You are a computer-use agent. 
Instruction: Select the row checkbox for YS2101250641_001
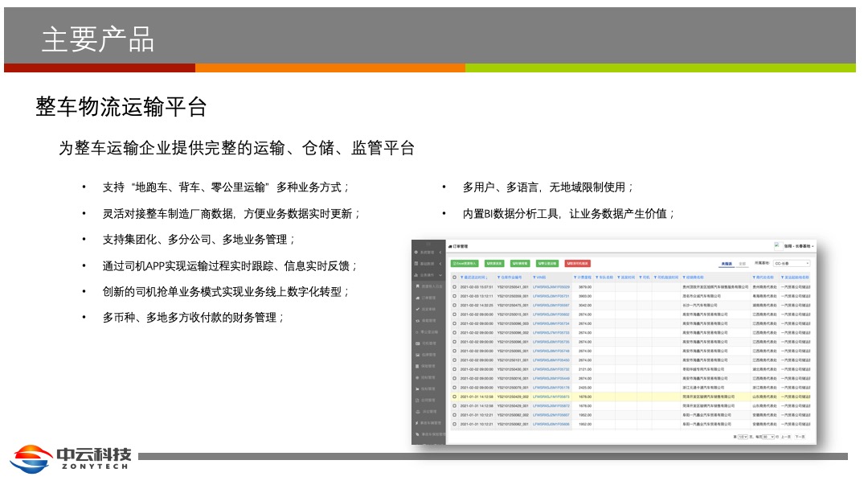tap(454, 286)
